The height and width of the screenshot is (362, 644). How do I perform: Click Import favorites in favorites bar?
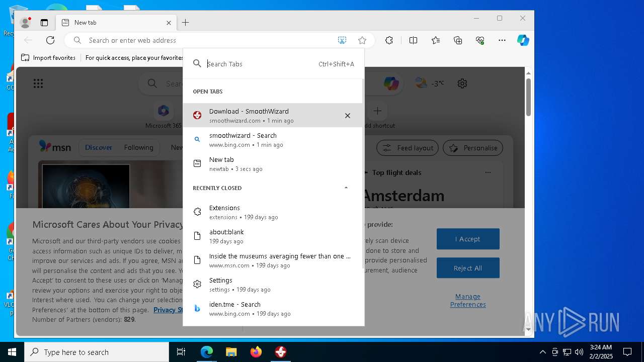click(x=48, y=58)
